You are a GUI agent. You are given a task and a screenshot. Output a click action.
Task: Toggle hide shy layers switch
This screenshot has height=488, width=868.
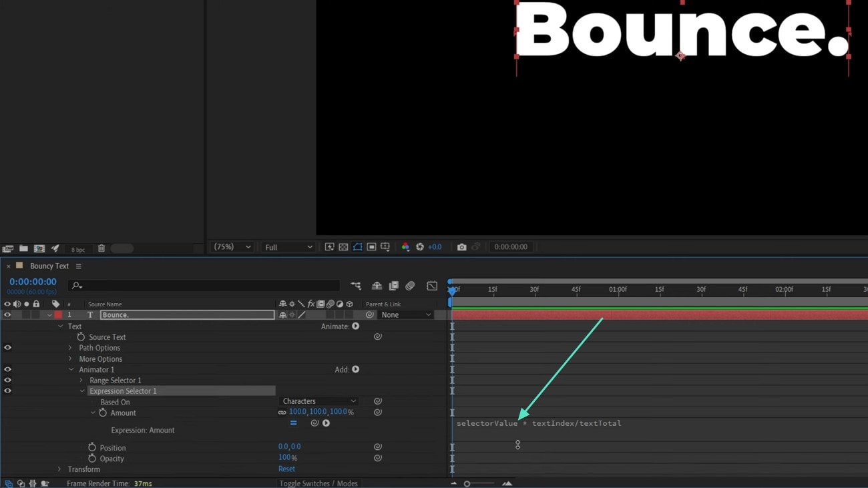(x=377, y=286)
